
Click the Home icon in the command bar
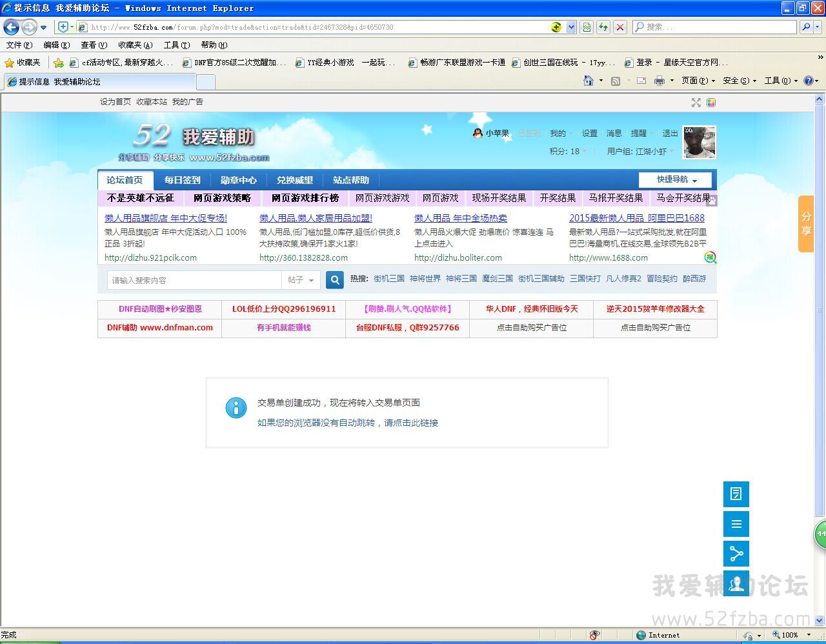588,81
